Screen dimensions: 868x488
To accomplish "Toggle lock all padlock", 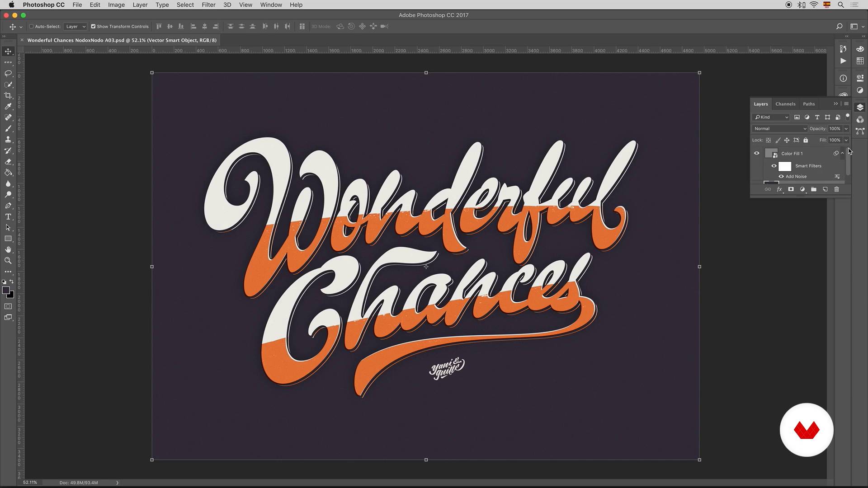I will [x=806, y=140].
